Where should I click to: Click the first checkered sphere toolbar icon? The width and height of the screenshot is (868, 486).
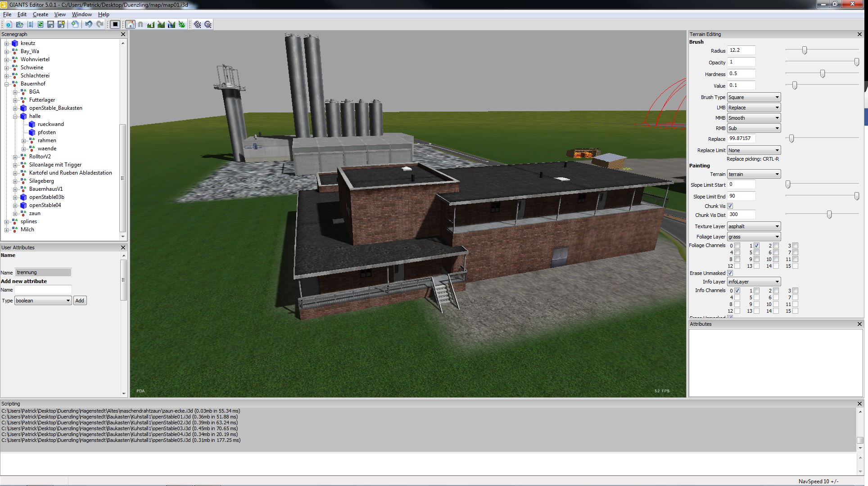pos(198,24)
